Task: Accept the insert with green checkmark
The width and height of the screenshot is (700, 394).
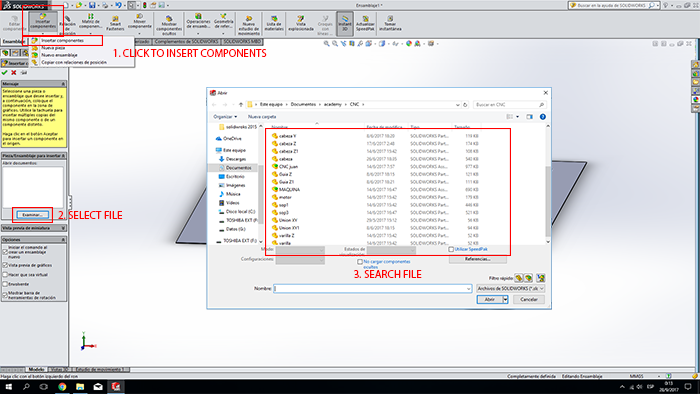Action: (x=5, y=72)
